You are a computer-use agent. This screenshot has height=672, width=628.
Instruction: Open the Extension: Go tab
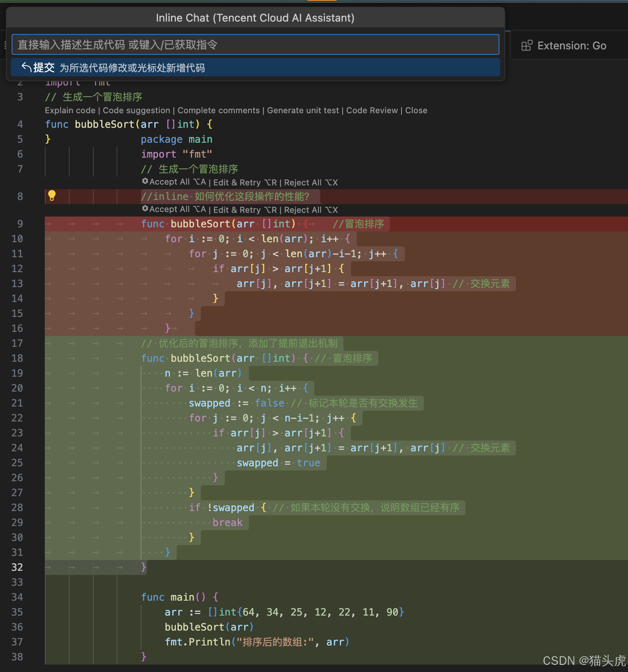click(x=572, y=46)
